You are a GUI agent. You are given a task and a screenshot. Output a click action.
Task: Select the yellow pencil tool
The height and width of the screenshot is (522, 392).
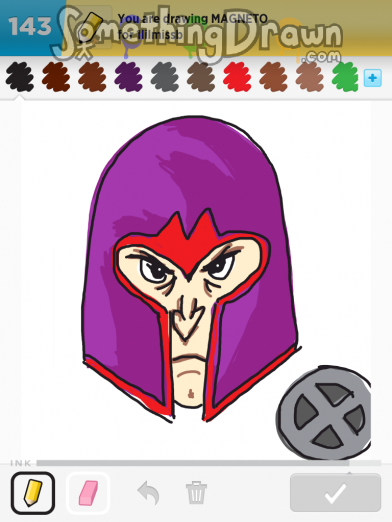(33, 493)
